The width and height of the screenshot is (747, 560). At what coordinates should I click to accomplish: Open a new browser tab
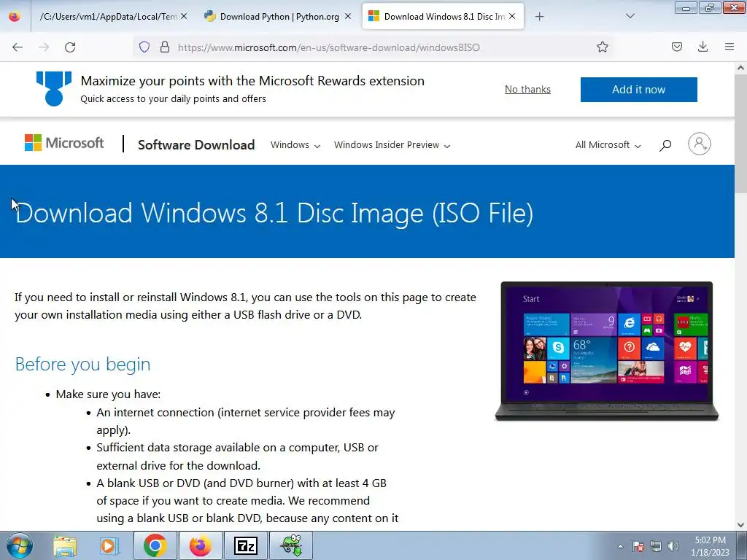click(539, 17)
